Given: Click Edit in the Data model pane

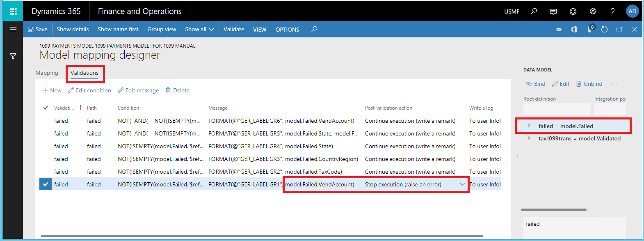Looking at the screenshot, I should pyautogui.click(x=561, y=84).
